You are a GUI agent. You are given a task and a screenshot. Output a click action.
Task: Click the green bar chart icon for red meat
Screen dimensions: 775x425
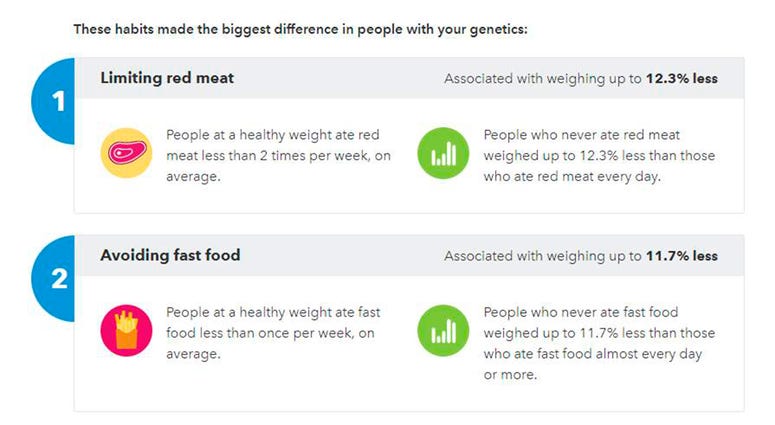443,153
